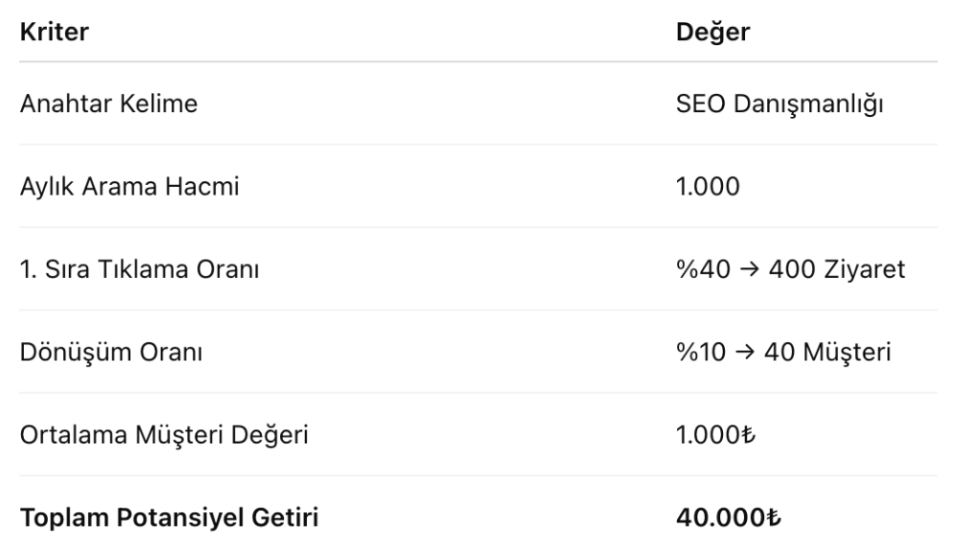The height and width of the screenshot is (558, 980).
Task: Click the Dönüşüm Oranı label
Action: 110,353
